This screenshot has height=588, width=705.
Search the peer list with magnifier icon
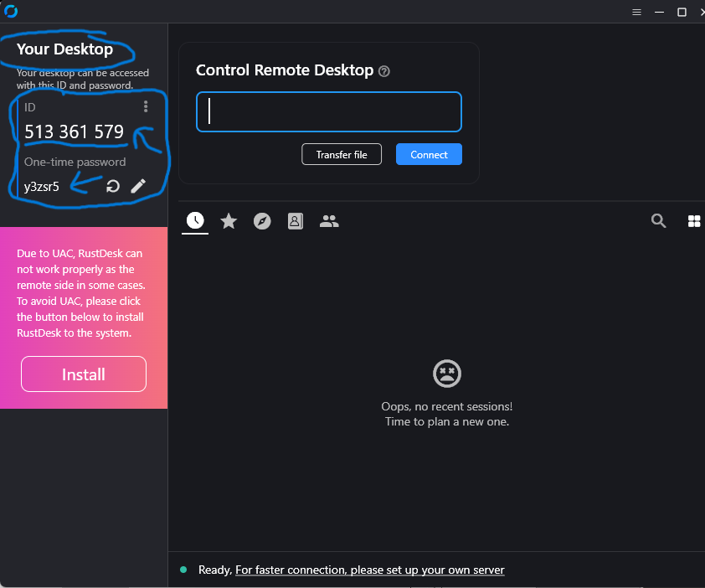(658, 220)
